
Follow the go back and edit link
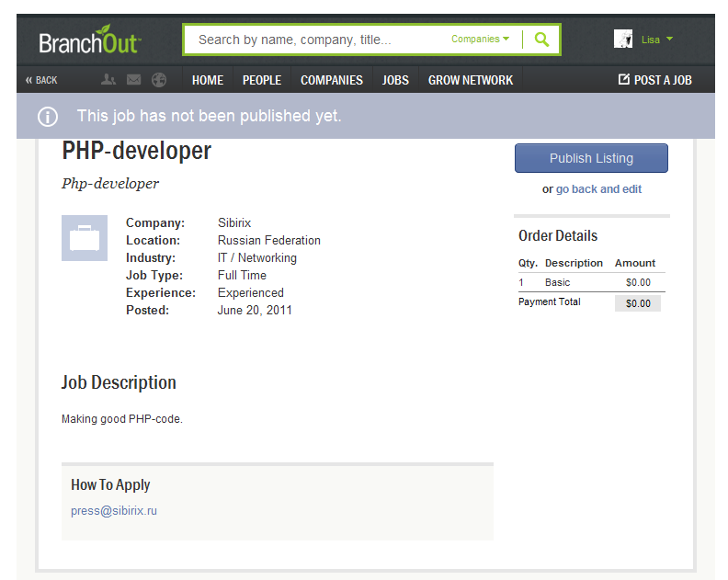[598, 189]
